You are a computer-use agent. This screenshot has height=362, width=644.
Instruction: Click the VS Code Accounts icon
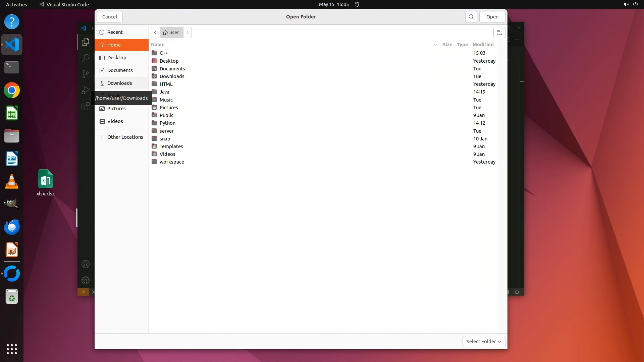pyautogui.click(x=86, y=264)
